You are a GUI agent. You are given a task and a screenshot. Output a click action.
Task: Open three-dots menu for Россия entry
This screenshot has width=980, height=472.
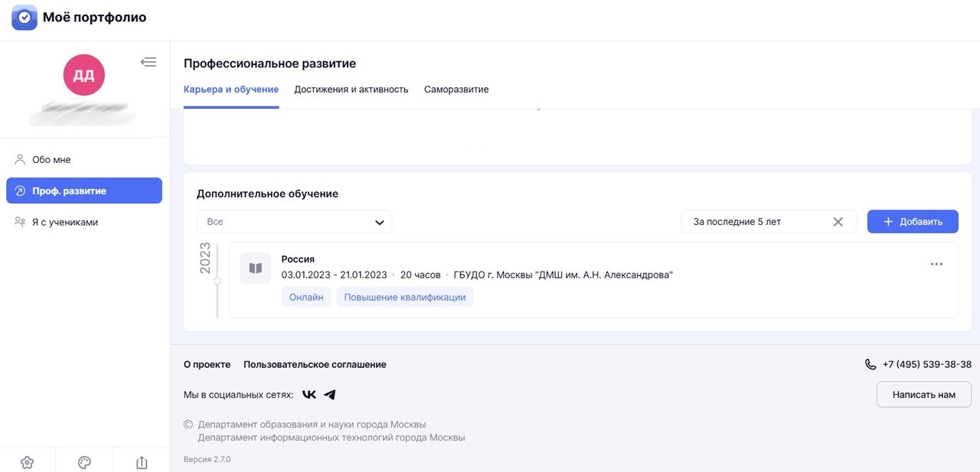(936, 264)
